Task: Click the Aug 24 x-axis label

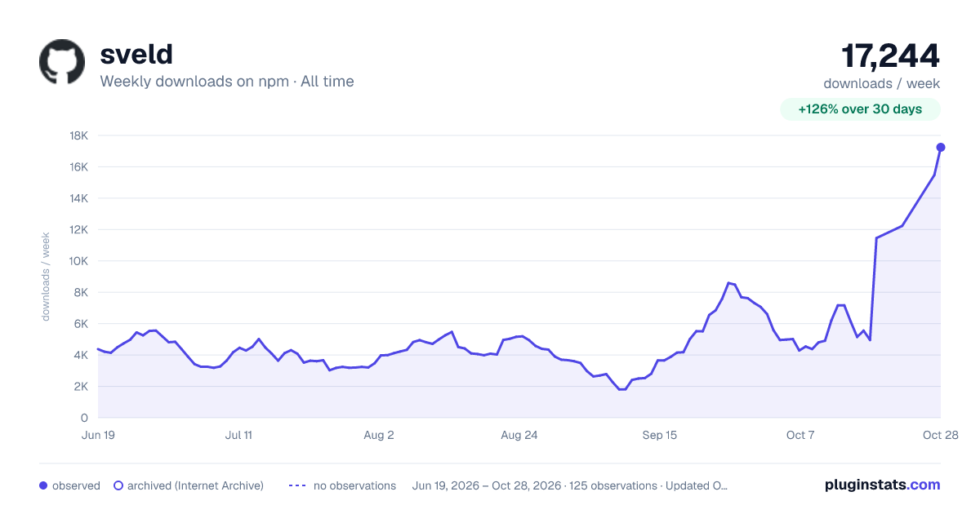Action: pos(519,435)
